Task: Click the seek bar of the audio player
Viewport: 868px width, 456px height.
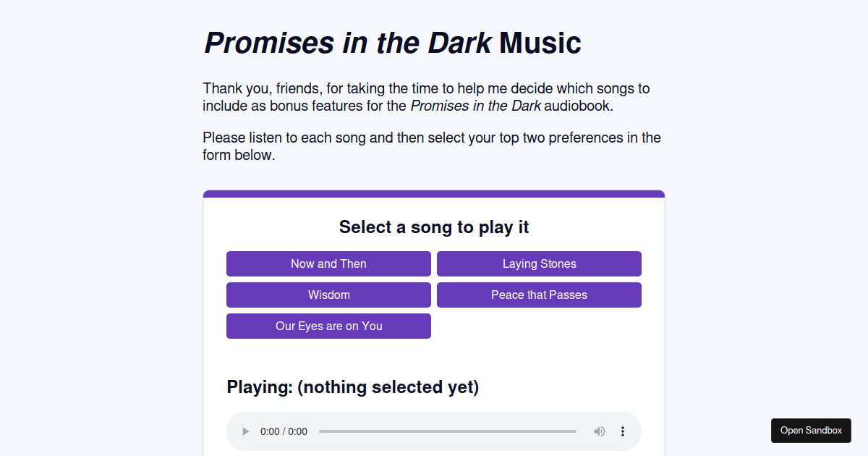Action: tap(448, 431)
